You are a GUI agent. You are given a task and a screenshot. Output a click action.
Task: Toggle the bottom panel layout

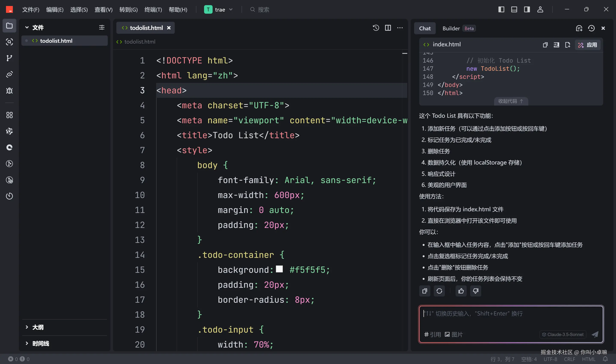click(514, 9)
